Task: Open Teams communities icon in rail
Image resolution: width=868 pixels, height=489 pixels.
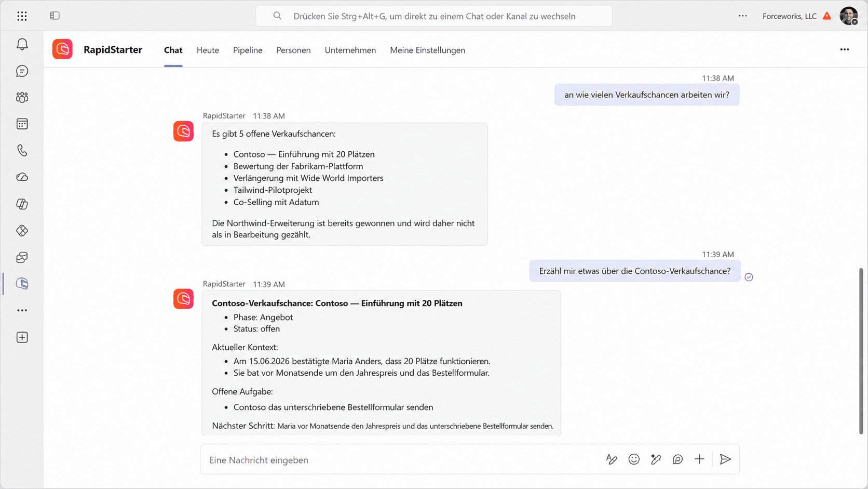Action: pyautogui.click(x=22, y=98)
